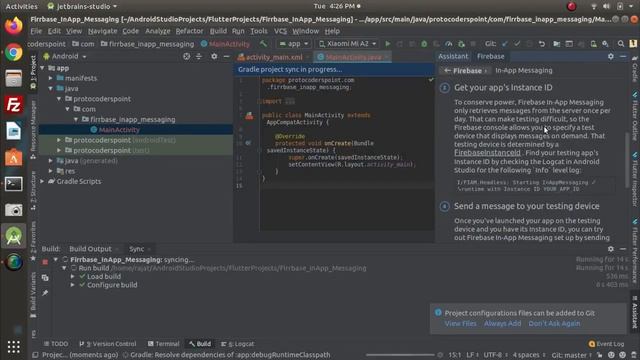Screen dimensions: 640x360
Task: Open the profiler gauge icon in the toolbar
Action: (449, 44)
